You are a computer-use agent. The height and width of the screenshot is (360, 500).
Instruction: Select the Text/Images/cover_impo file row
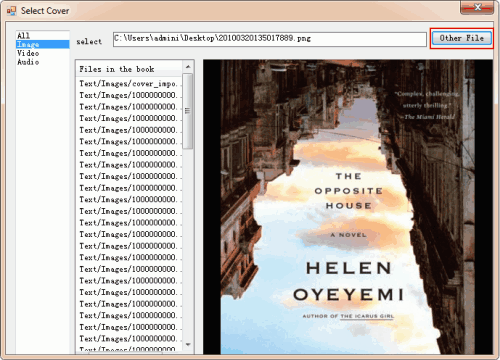click(129, 84)
